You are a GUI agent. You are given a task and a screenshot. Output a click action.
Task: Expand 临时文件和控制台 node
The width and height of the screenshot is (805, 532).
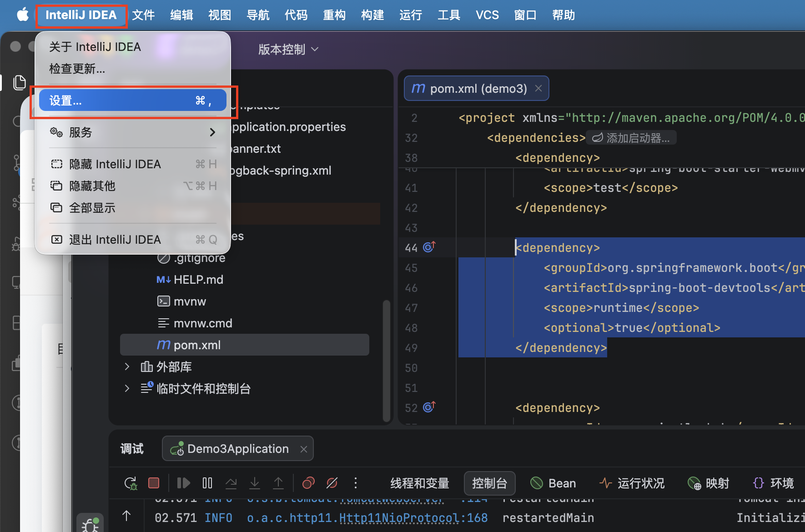[x=127, y=388]
